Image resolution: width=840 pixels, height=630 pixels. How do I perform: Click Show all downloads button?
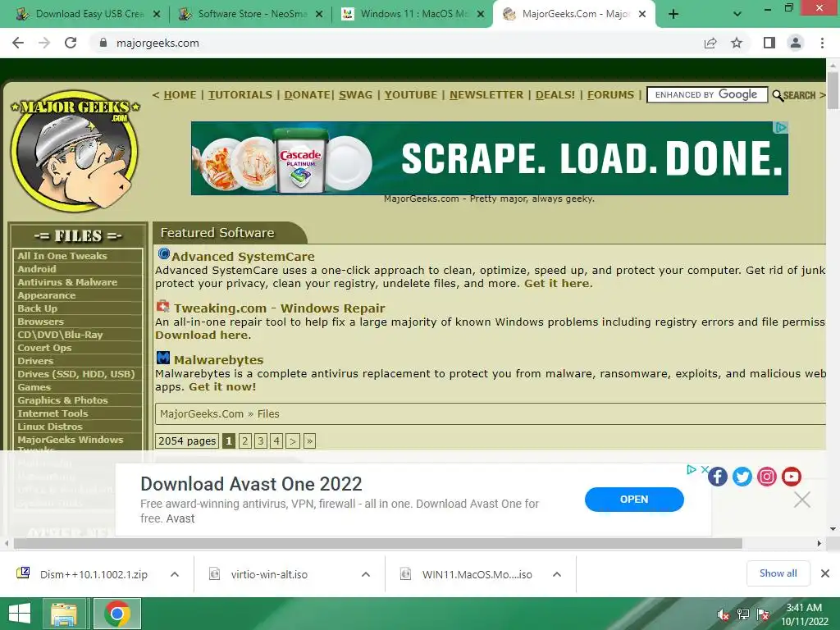click(778, 573)
